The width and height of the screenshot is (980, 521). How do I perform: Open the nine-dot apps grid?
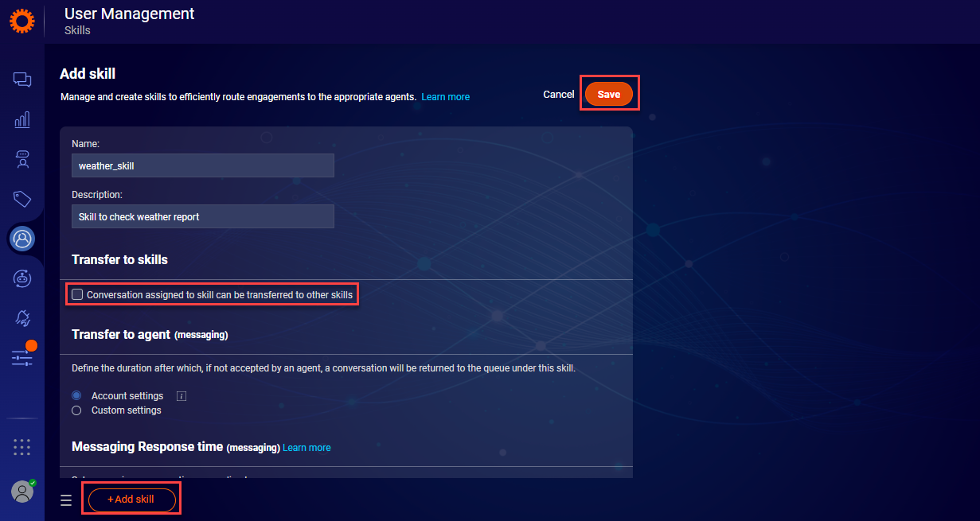pyautogui.click(x=22, y=447)
